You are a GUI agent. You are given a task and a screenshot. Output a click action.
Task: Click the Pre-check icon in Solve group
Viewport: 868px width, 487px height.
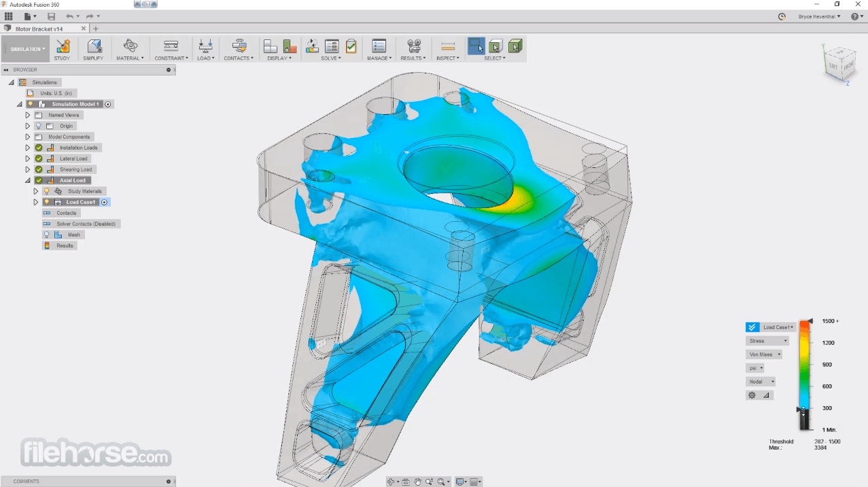[351, 46]
